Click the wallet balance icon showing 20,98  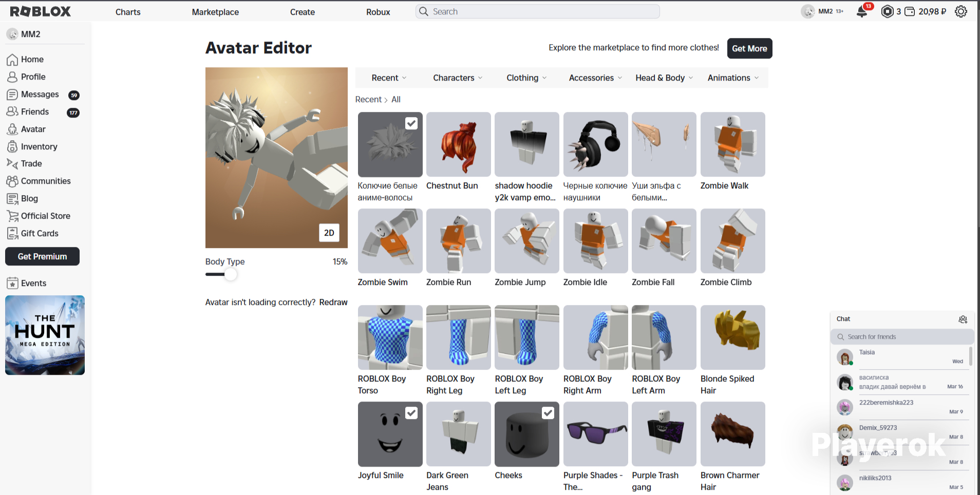(910, 11)
